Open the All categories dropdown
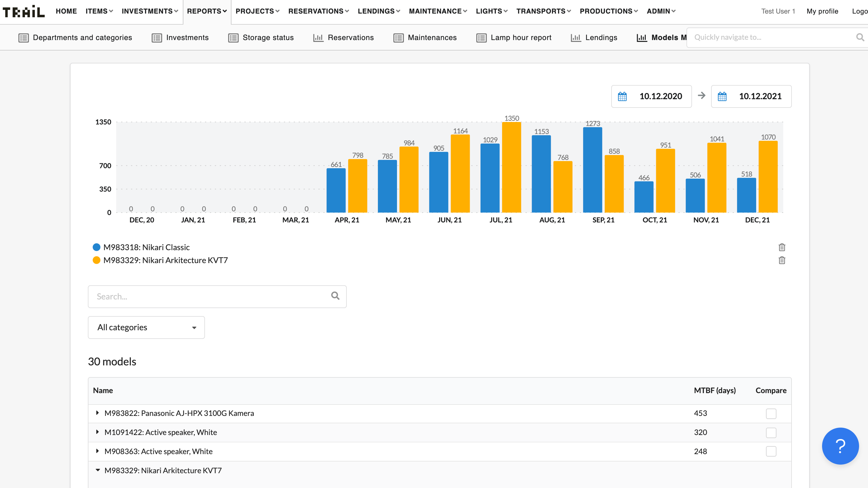 point(146,327)
